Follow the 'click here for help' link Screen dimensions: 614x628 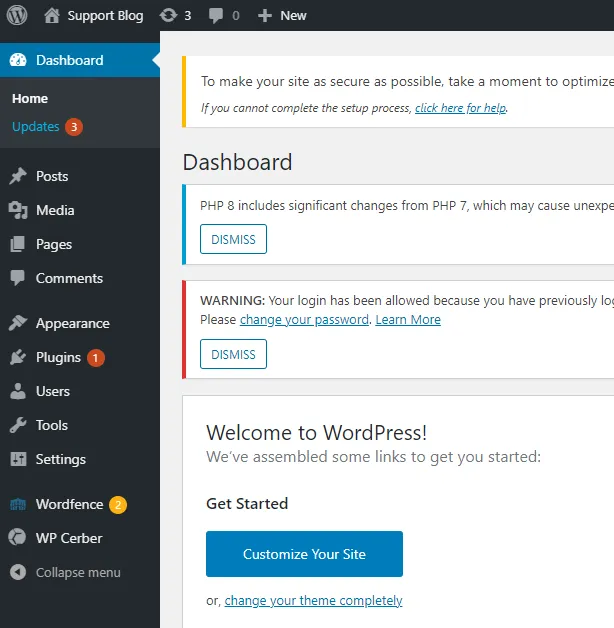point(461,108)
